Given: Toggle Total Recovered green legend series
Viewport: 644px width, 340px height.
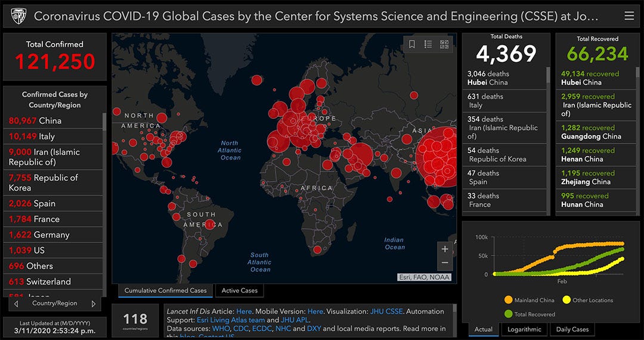Looking at the screenshot, I should [530, 314].
